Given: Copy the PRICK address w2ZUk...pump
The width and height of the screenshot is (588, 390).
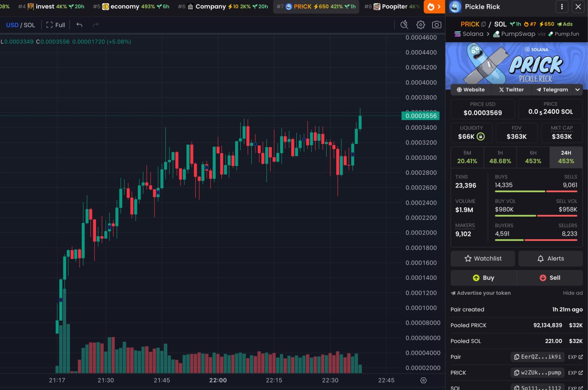Looking at the screenshot, I should [537, 373].
